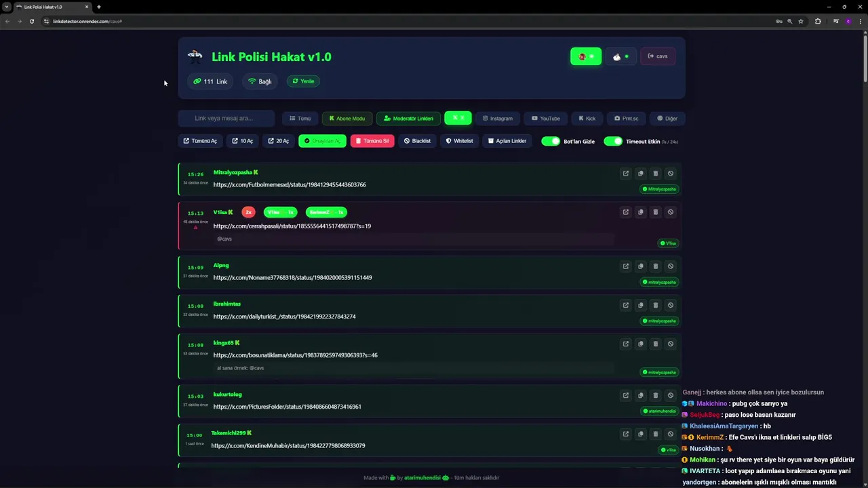Click the Bağlı connection status badge

click(x=260, y=81)
